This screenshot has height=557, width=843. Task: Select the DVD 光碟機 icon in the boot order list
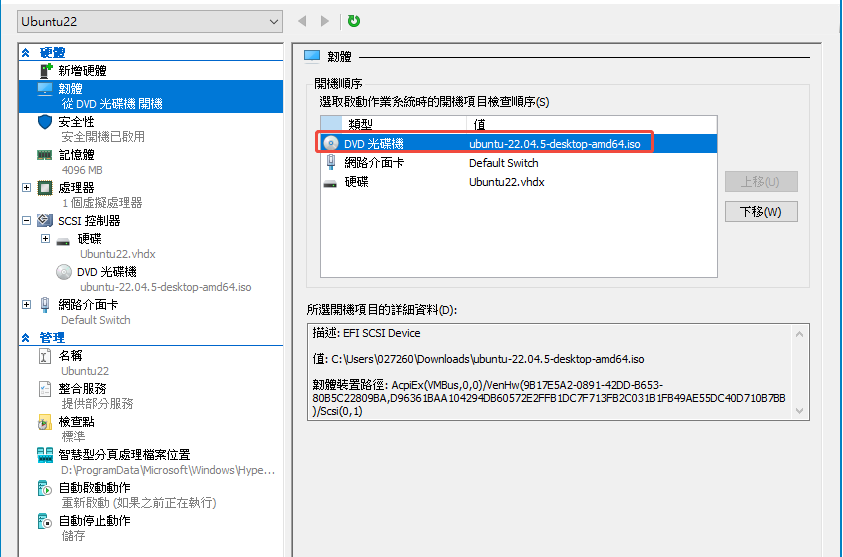point(331,144)
